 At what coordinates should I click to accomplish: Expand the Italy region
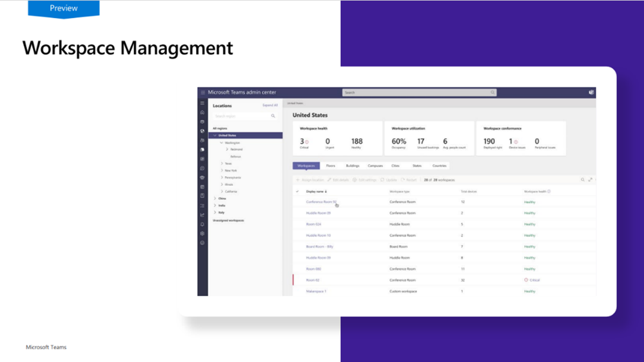pyautogui.click(x=215, y=212)
